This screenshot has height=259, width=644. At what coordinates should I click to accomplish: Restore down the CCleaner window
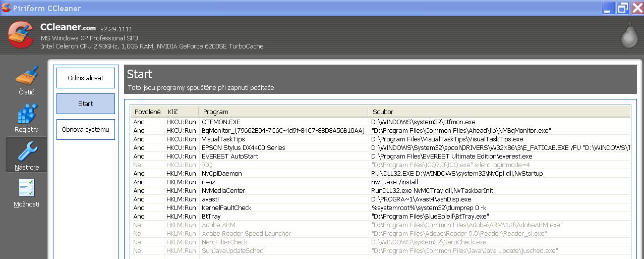[x=623, y=8]
